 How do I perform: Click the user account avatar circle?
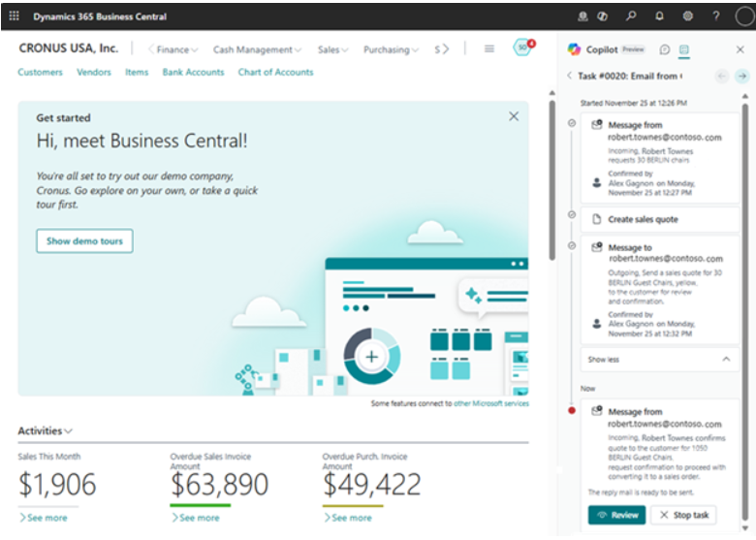point(745,16)
